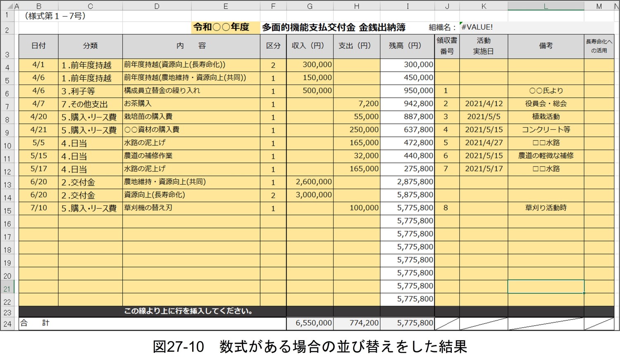Click the expense cell '55,000'
The height and width of the screenshot is (364, 620).
(x=357, y=117)
